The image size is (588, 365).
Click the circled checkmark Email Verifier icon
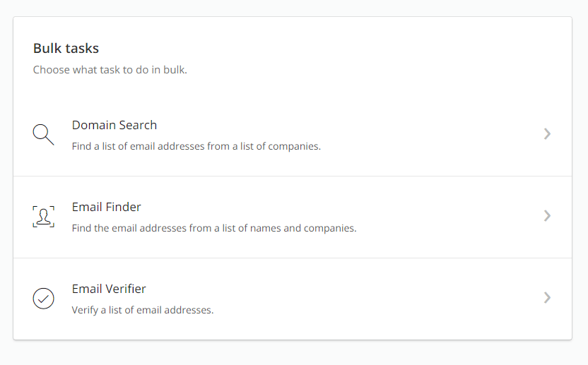44,299
